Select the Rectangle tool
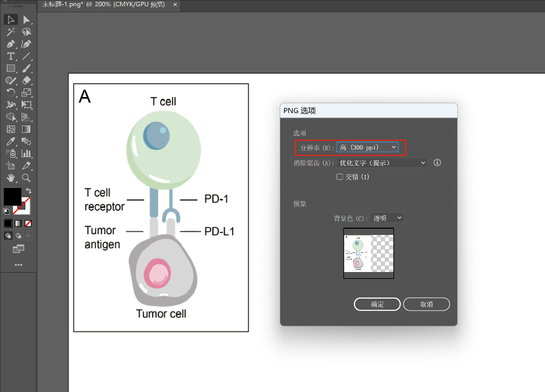Image resolution: width=545 pixels, height=392 pixels. click(x=11, y=68)
